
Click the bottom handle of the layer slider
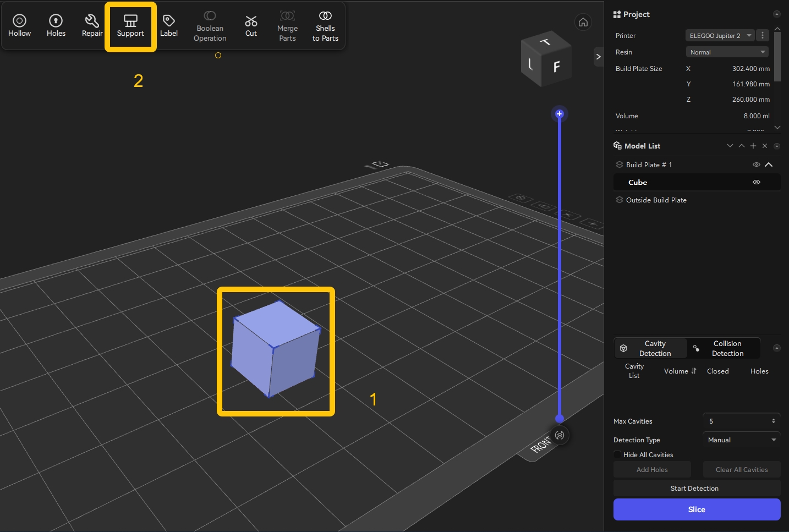tap(560, 418)
